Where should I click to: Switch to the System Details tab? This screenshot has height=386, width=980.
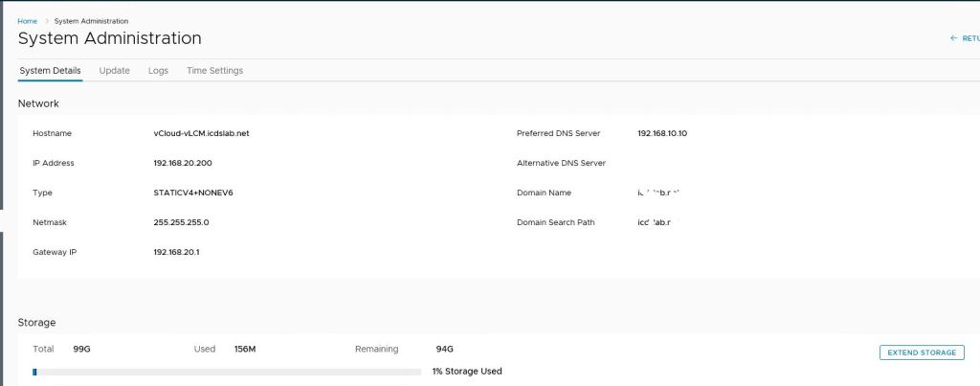click(50, 71)
